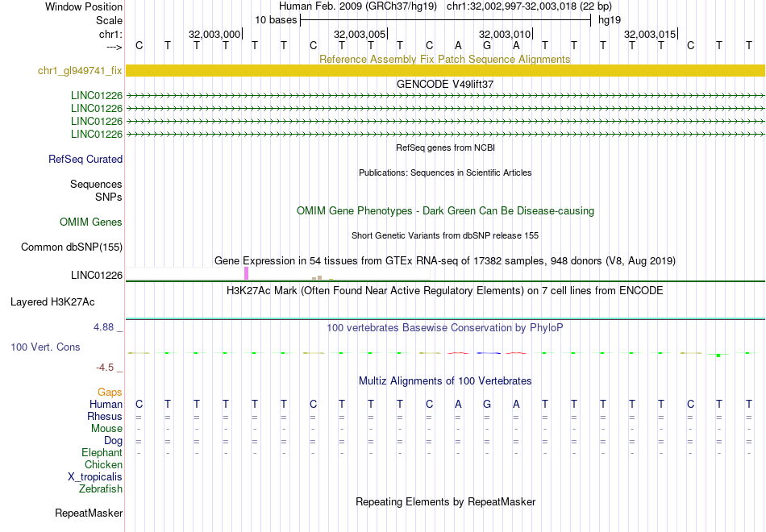Click the yellow chr1_gl949741_fix alignment bar
Image resolution: width=766 pixels, height=532 pixels.
coord(445,70)
